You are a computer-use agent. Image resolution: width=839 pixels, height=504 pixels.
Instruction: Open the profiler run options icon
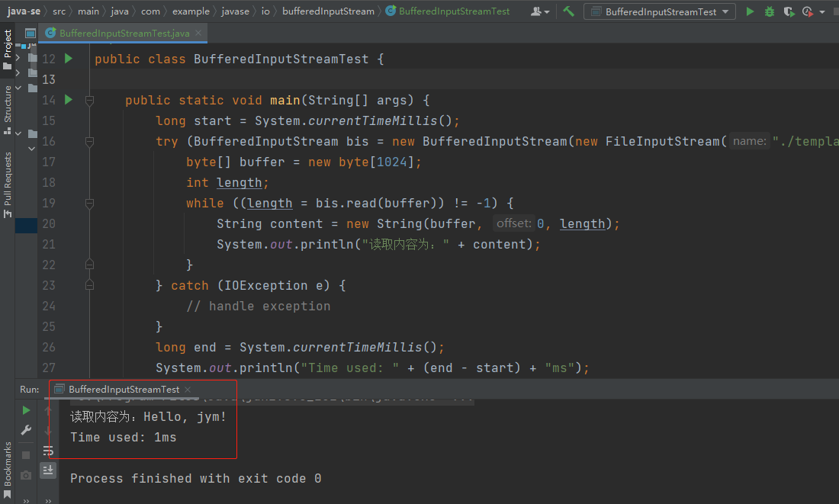[808, 11]
